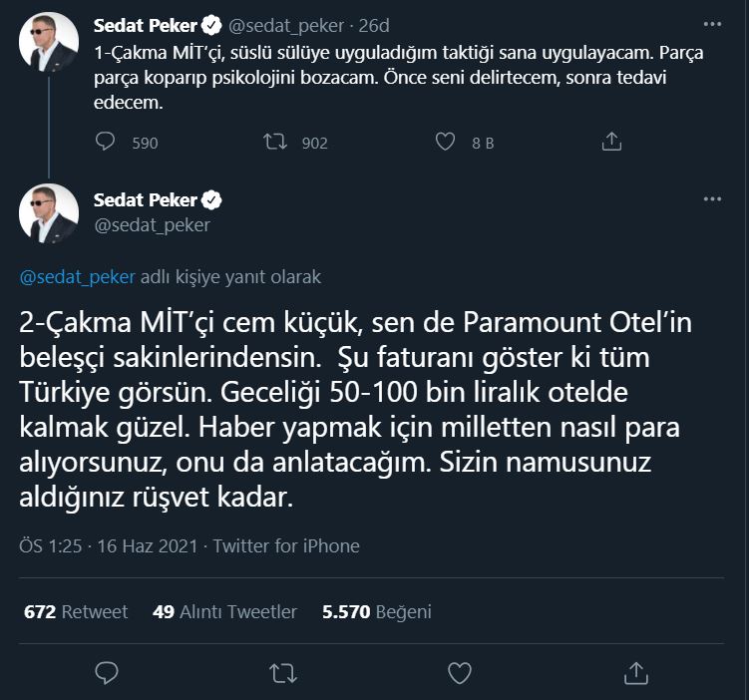The image size is (749, 700).
Task: View the 672 Retweet list
Action: 76,611
